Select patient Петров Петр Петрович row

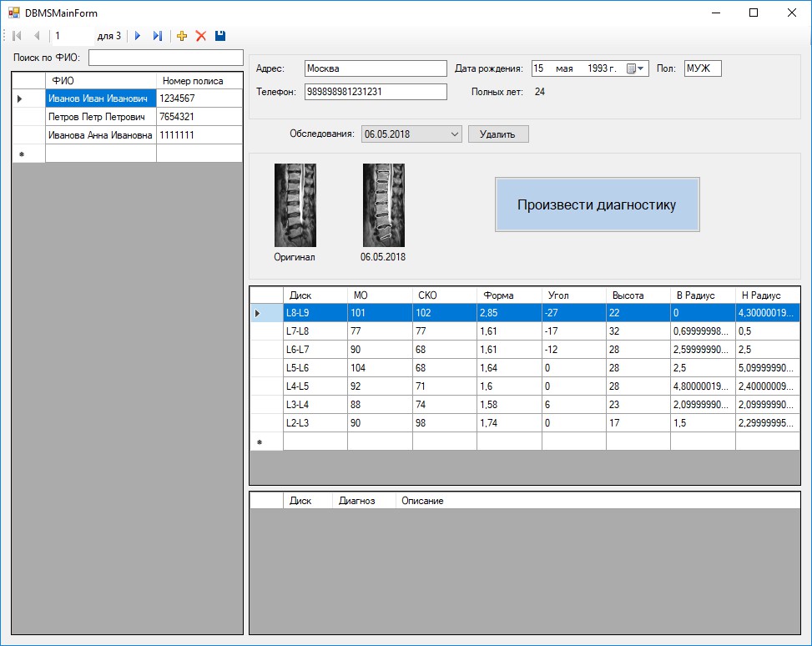tap(100, 117)
